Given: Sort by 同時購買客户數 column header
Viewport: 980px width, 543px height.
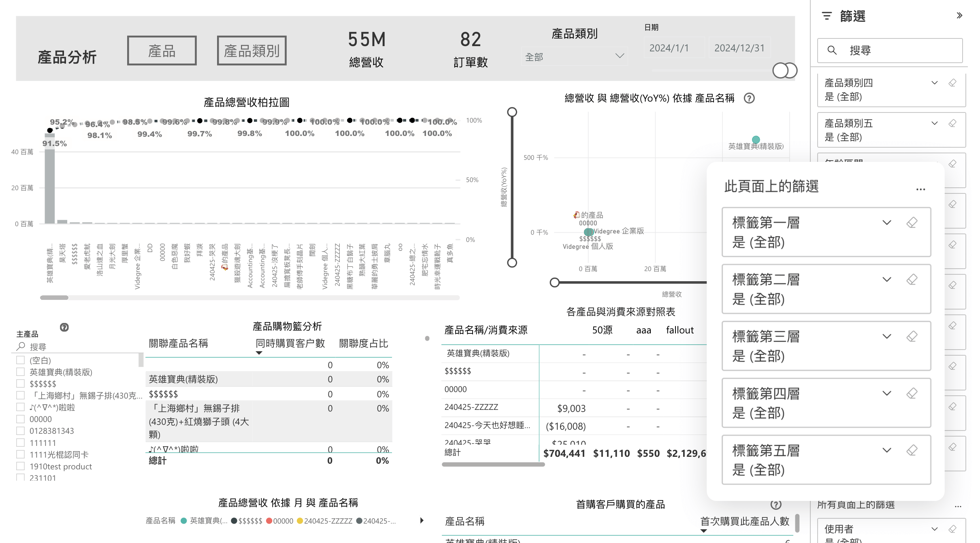Looking at the screenshot, I should click(x=290, y=344).
